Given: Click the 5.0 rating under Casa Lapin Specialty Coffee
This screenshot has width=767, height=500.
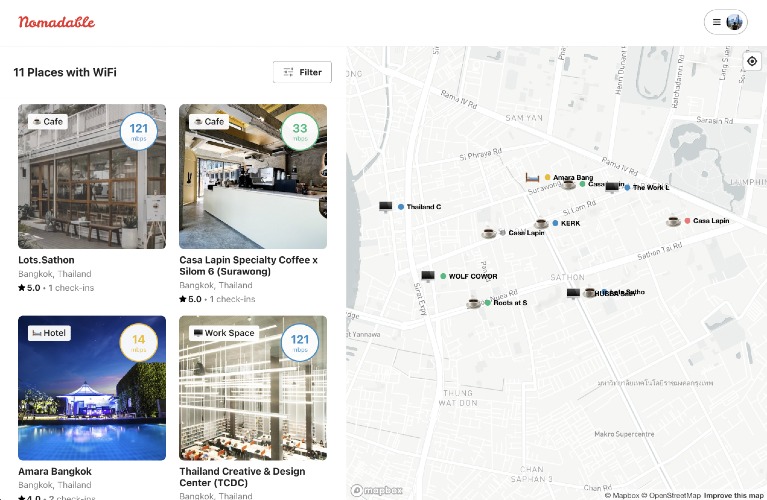Looking at the screenshot, I should point(190,299).
